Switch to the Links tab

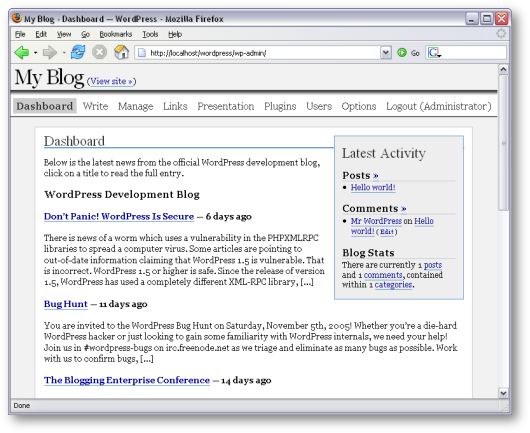(x=175, y=106)
